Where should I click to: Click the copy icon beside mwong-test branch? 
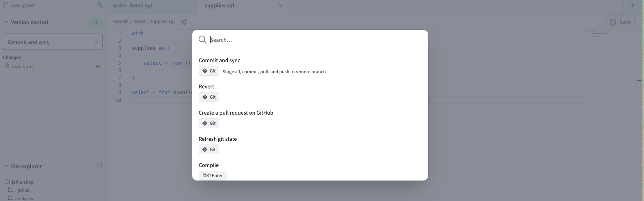click(99, 5)
